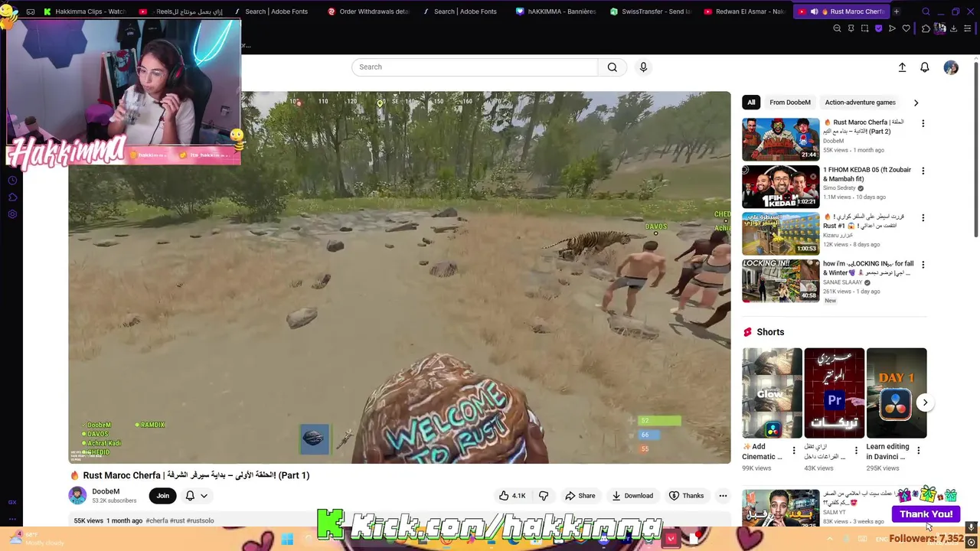This screenshot has height=551, width=980.
Task: Show next Shorts with the right arrow
Action: pos(925,403)
